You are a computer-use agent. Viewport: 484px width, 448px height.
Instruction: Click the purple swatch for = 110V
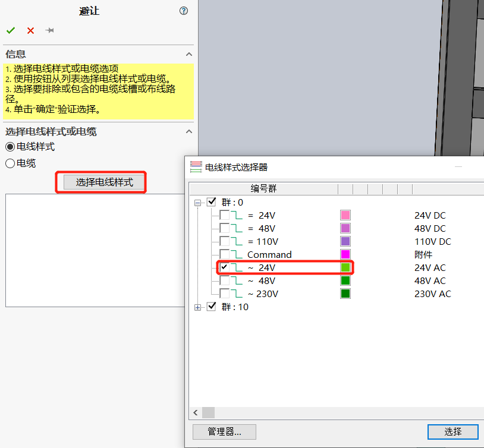(345, 241)
